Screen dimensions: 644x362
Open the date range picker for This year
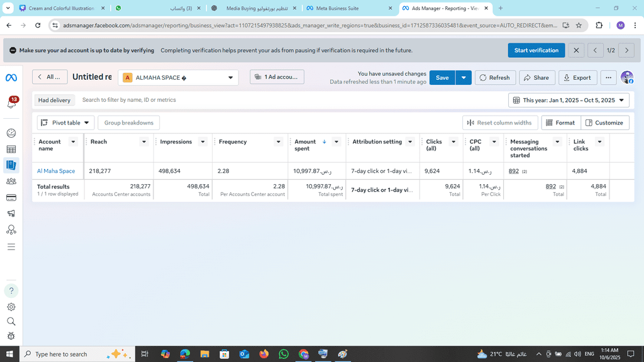569,100
